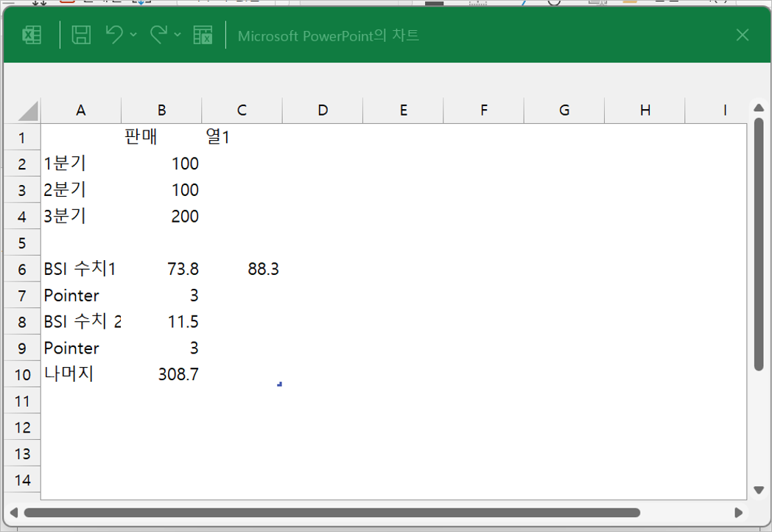The height and width of the screenshot is (532, 772).
Task: Select the cell containing 판매
Action: [161, 136]
